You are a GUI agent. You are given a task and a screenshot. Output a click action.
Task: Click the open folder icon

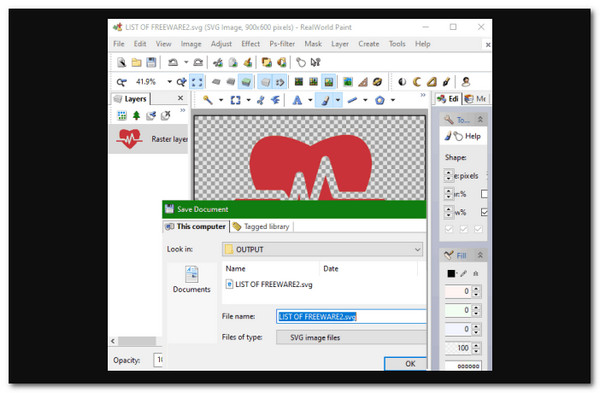[136, 62]
